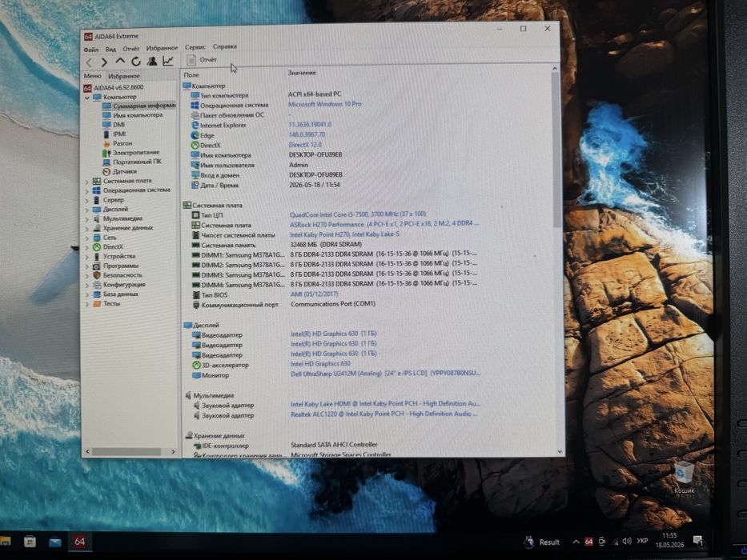The image size is (747, 560).
Task: Open the Internet Explorer version link
Action: point(310,124)
